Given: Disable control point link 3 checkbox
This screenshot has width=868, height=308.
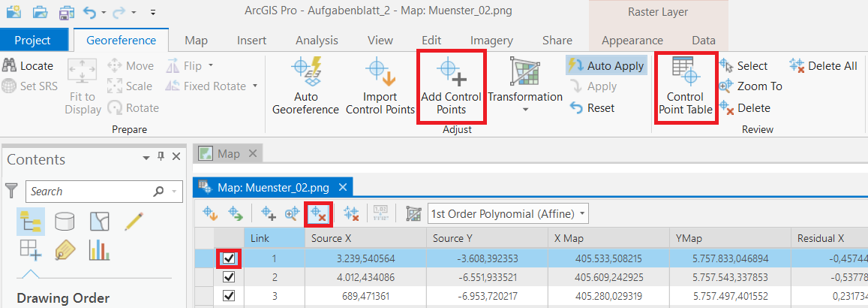Looking at the screenshot, I should (x=230, y=296).
